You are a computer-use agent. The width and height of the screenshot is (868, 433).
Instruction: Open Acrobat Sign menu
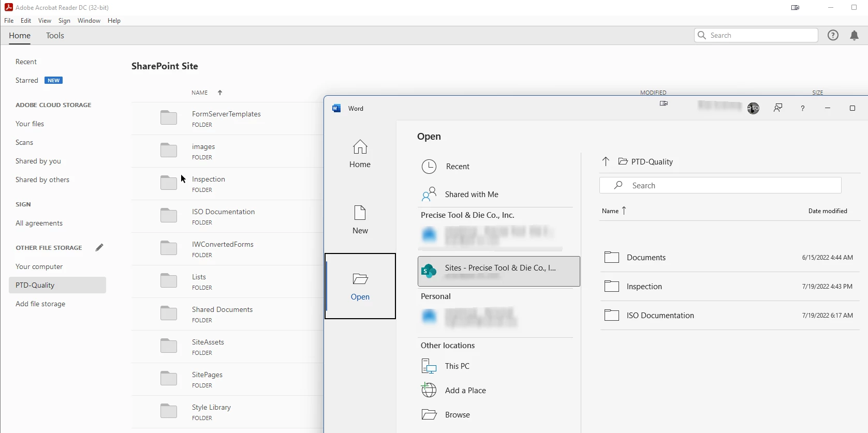coord(64,21)
